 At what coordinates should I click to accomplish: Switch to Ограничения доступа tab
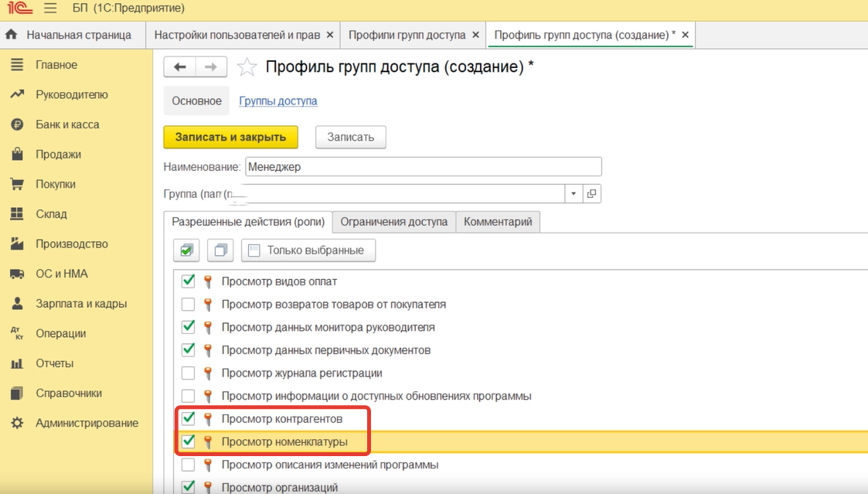[393, 222]
